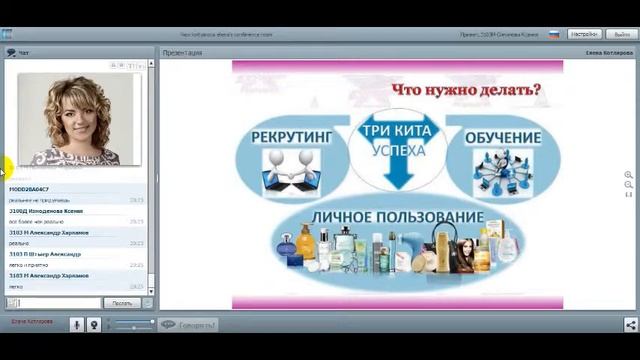The width and height of the screenshot is (640, 360).
Task: Click the share icon at bottom right
Action: [x=631, y=325]
